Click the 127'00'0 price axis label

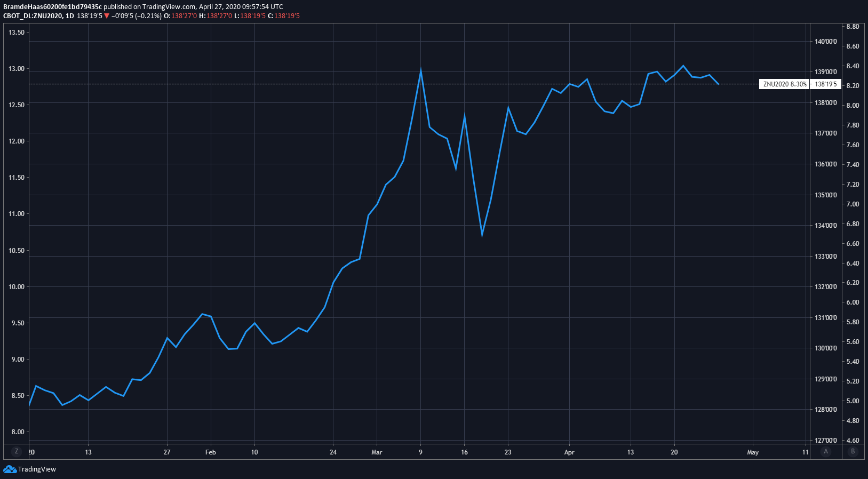tap(826, 441)
